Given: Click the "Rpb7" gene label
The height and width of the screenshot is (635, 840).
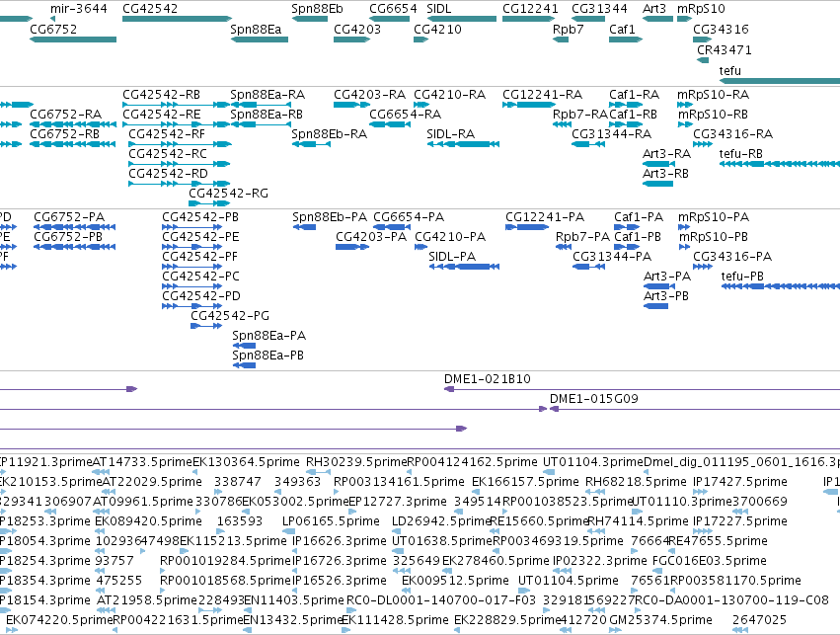Looking at the screenshot, I should pos(568,29).
